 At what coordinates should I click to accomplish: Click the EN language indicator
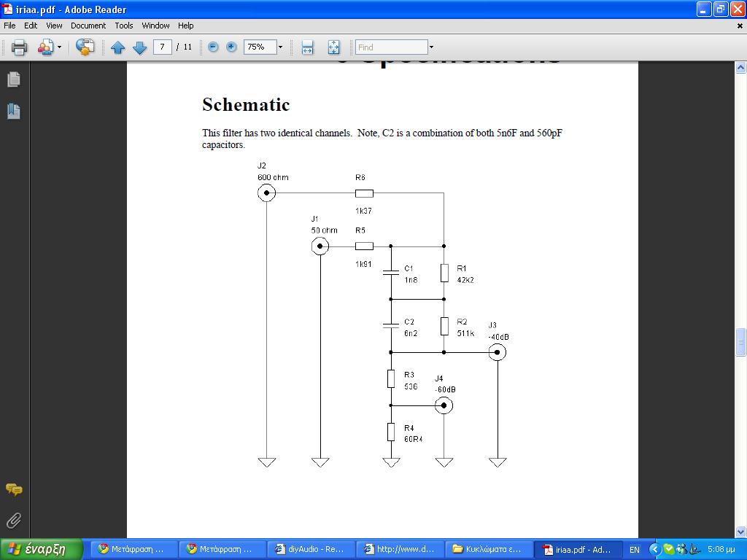[635, 550]
